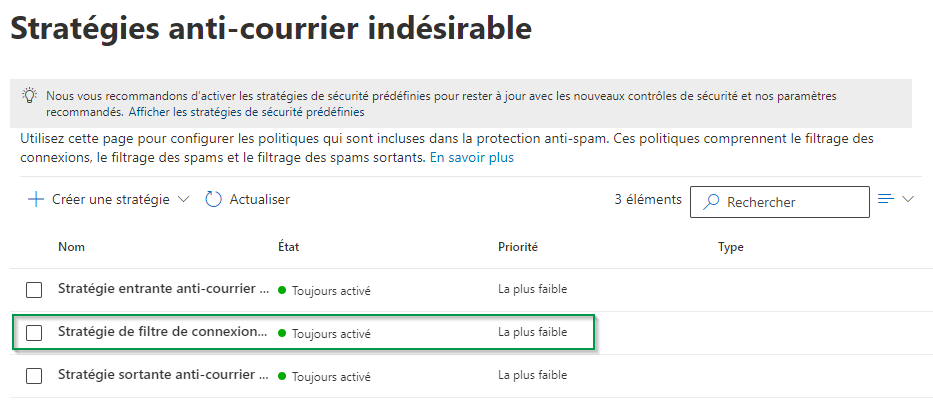Tick the Stratégie sortante anti-courrier checkbox

click(x=34, y=376)
